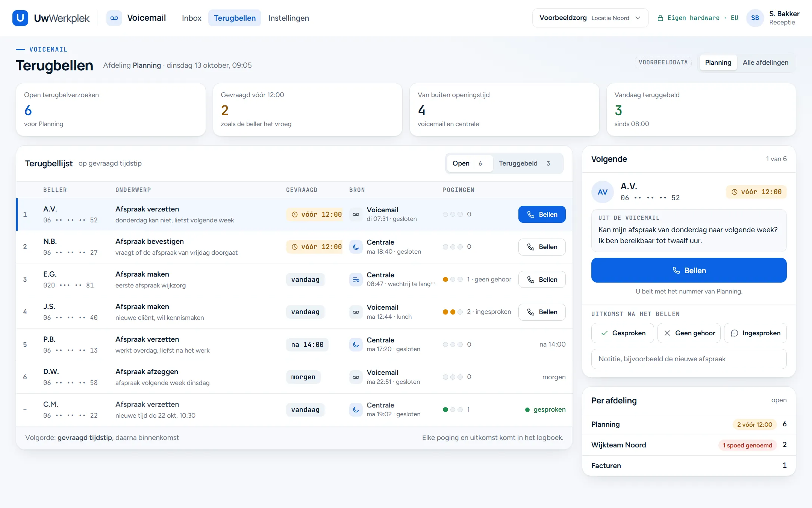Image resolution: width=812 pixels, height=508 pixels.
Task: Click moon icon in C.M. row
Action: coord(356,410)
